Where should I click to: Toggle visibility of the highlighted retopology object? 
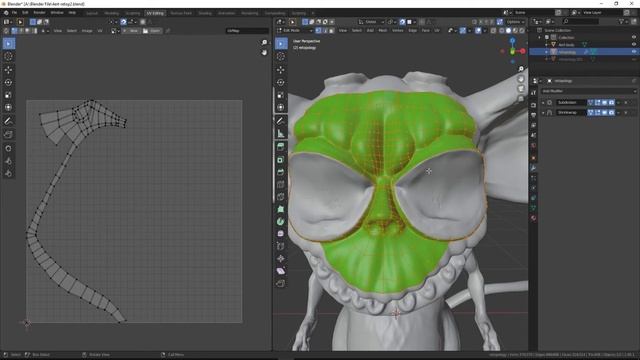point(634,52)
